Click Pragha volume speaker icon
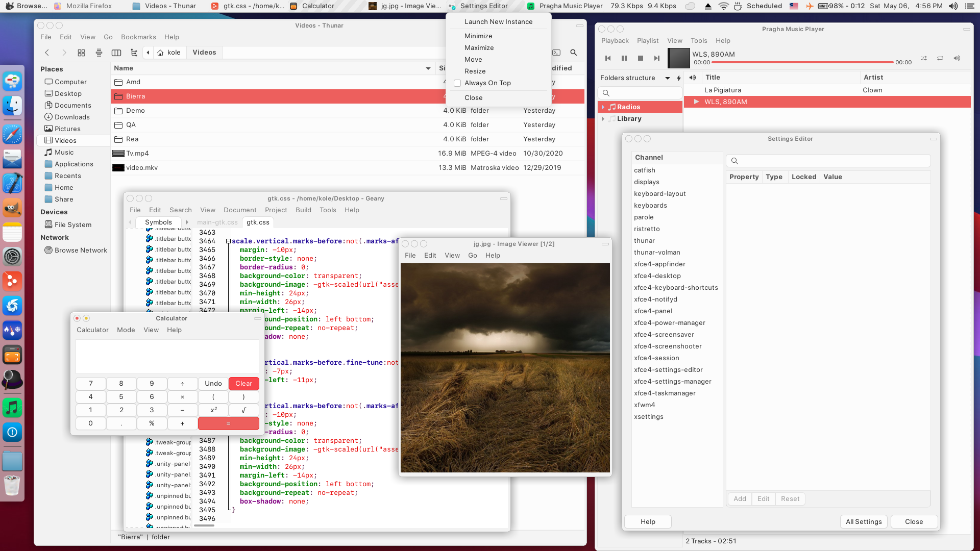 (x=957, y=58)
